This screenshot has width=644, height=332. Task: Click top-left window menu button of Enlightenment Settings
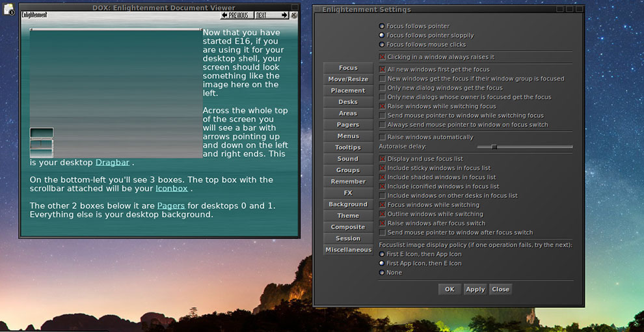pos(317,9)
